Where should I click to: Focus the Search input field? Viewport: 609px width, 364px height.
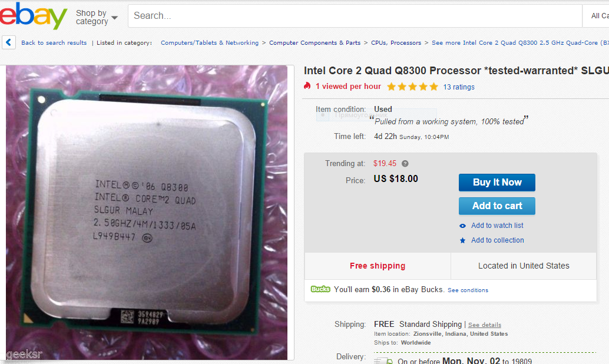355,16
